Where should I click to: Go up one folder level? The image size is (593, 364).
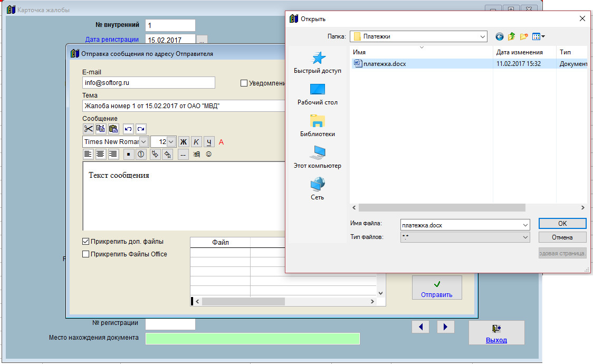point(512,36)
